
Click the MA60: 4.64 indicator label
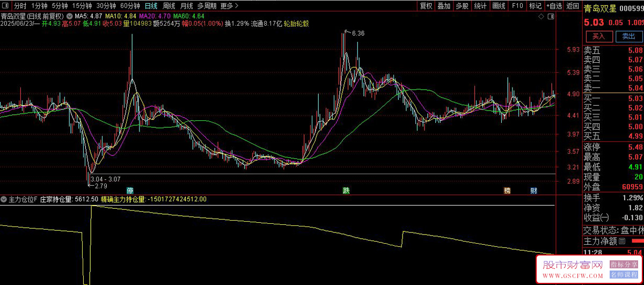click(x=188, y=16)
